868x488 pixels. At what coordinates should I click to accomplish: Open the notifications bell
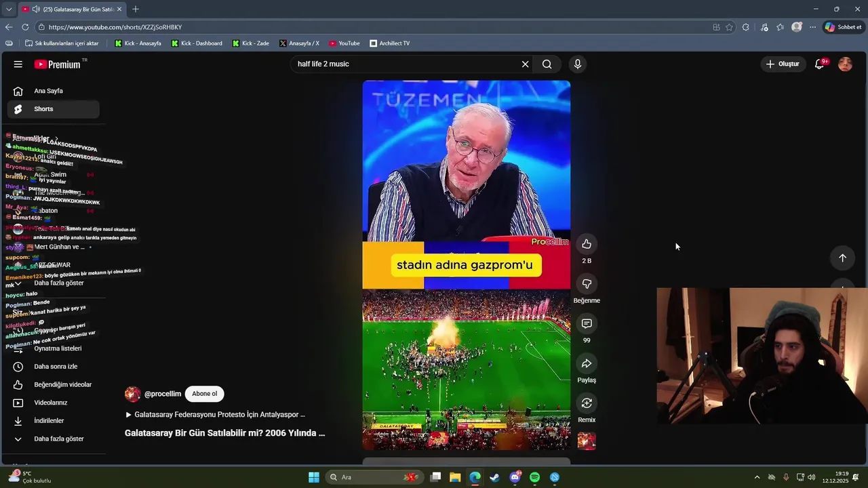pyautogui.click(x=820, y=64)
